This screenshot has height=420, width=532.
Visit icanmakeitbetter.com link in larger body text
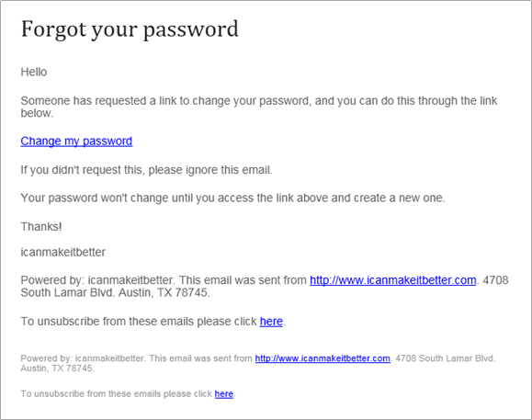point(393,280)
